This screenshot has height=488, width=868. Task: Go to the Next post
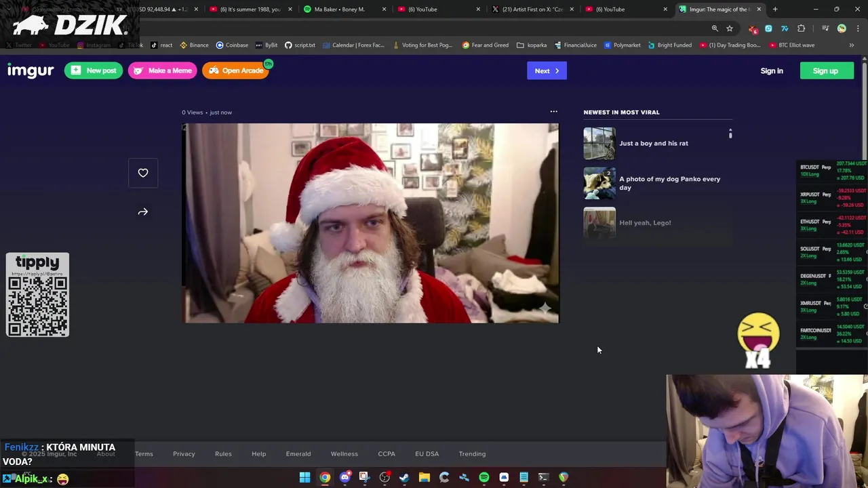(x=547, y=70)
